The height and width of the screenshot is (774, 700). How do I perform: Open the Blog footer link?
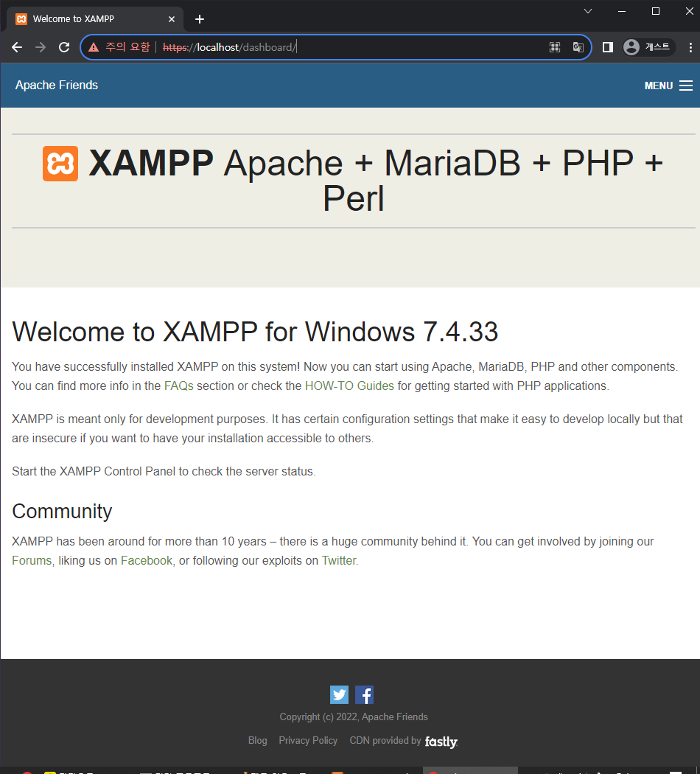[257, 740]
